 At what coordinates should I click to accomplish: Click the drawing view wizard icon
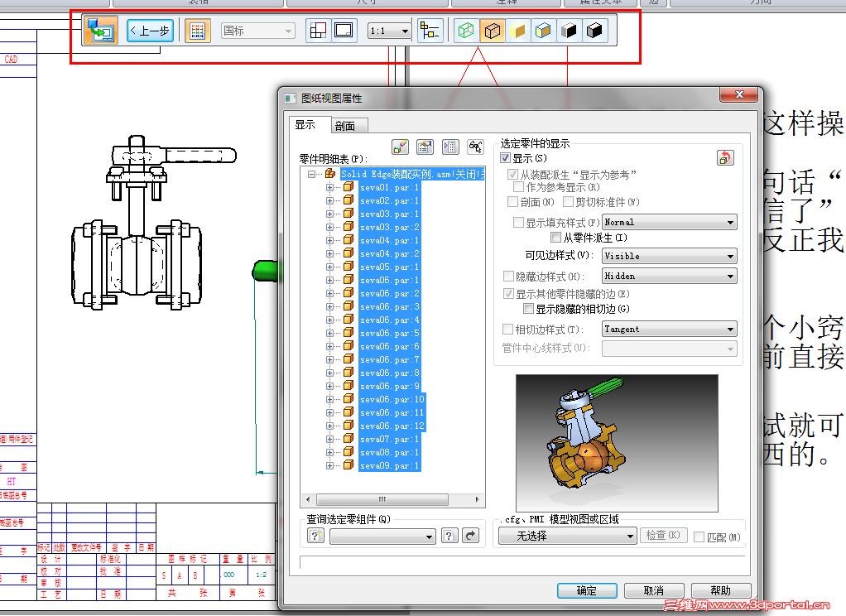click(x=101, y=31)
